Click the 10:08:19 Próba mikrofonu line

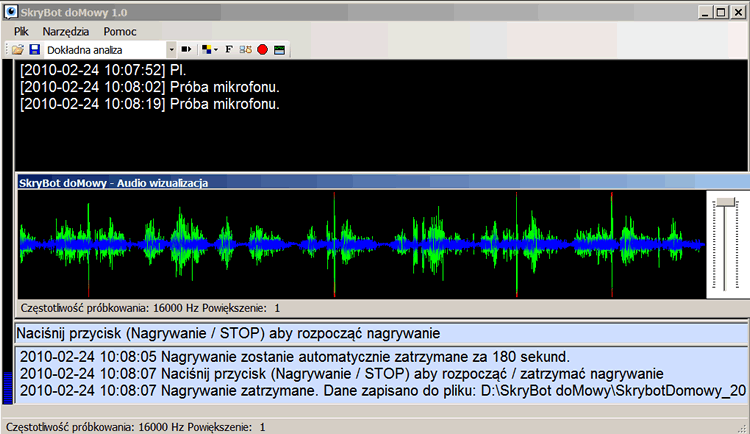(x=150, y=104)
